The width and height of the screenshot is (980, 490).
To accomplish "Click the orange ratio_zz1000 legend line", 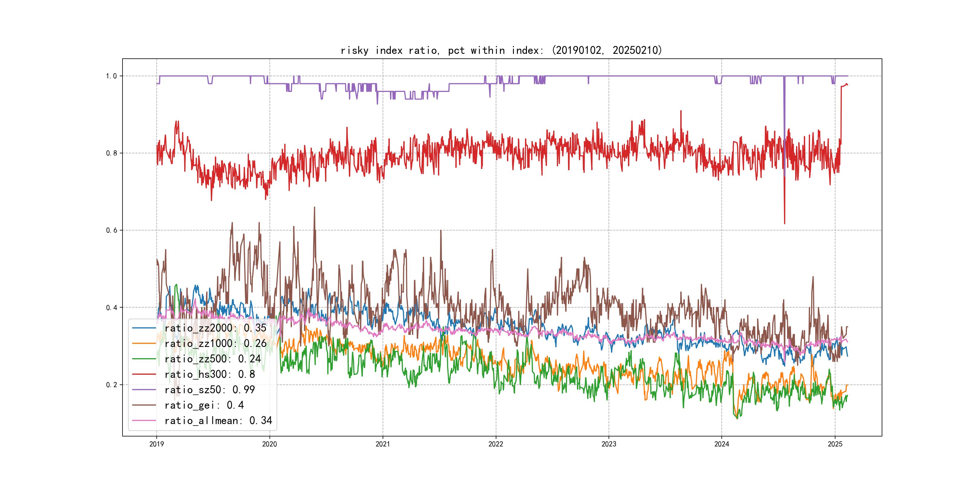I will coord(144,344).
